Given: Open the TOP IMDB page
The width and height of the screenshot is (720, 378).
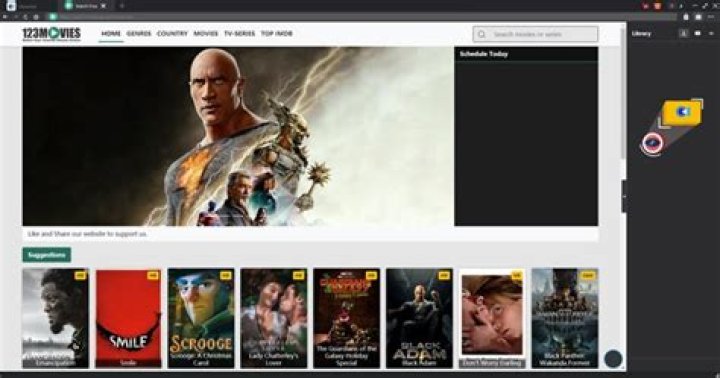Looking at the screenshot, I should (276, 34).
